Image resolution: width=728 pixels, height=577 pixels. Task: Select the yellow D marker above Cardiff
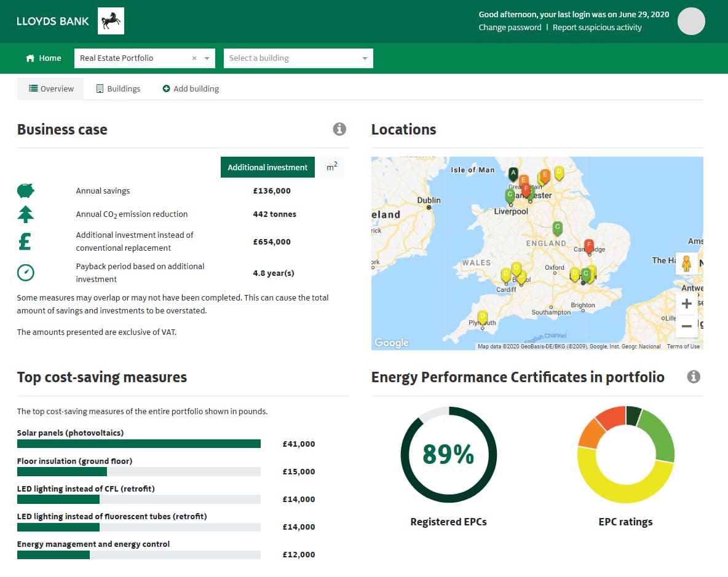point(506,275)
